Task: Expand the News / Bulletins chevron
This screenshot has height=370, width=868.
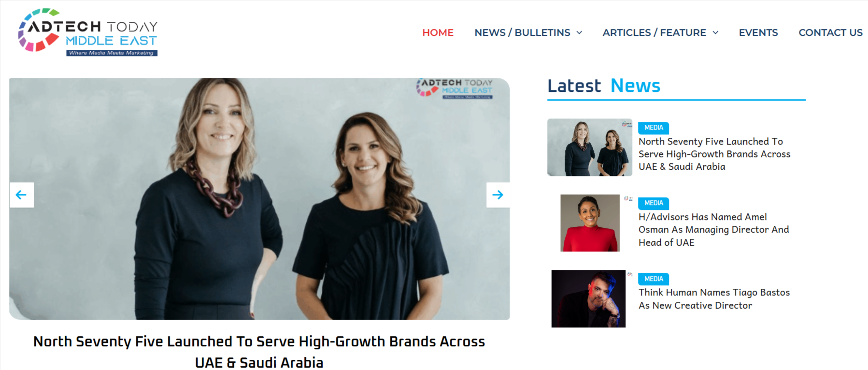Action: click(579, 32)
